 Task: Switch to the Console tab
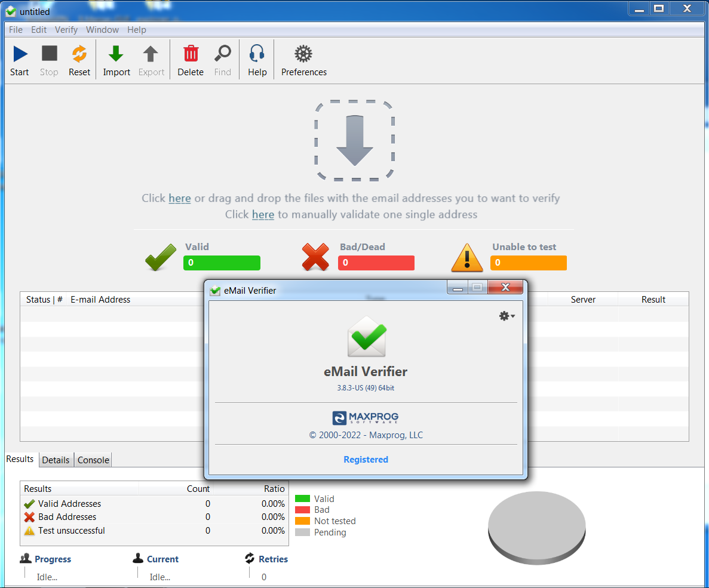click(93, 460)
